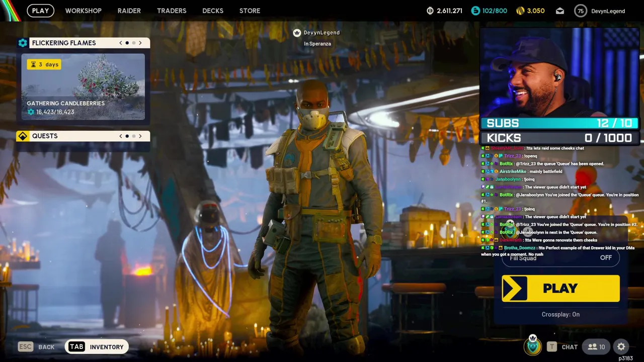Click the streamer webcam overlay

(x=559, y=72)
